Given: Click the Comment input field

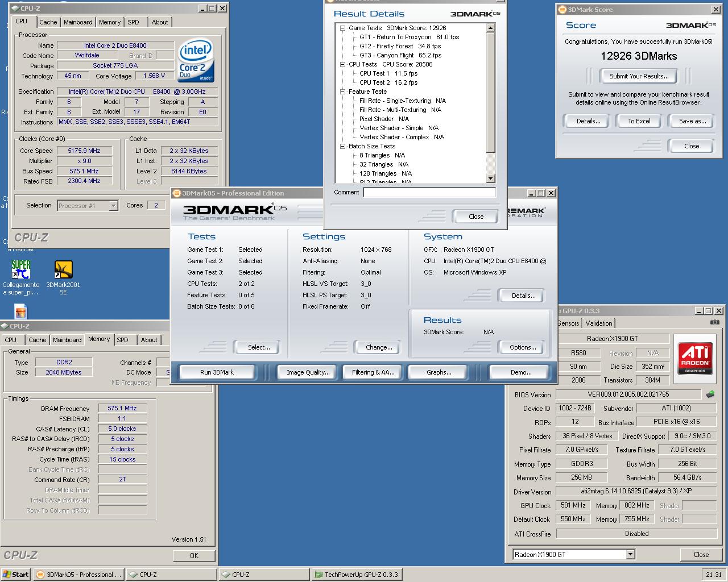Looking at the screenshot, I should 429,193.
